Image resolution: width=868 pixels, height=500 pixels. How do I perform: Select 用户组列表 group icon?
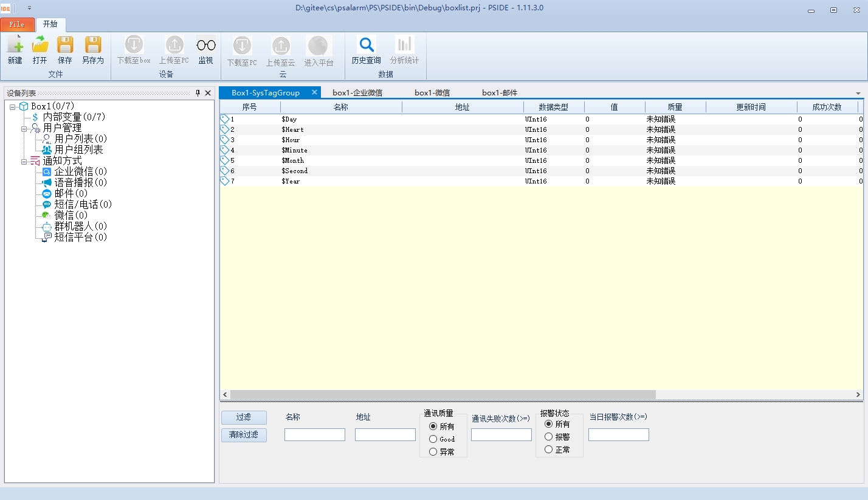tap(47, 149)
